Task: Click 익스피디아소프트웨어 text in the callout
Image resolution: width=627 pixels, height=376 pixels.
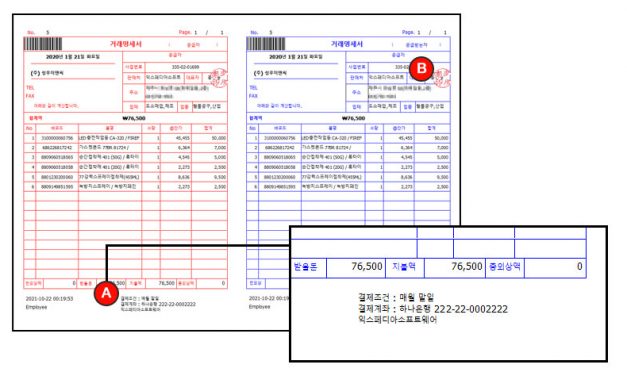Action: pyautogui.click(x=398, y=320)
